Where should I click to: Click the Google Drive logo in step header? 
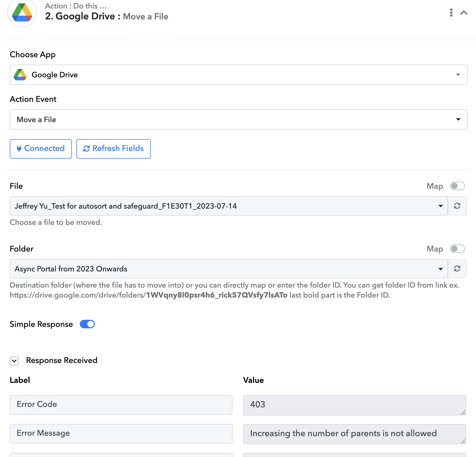click(22, 12)
